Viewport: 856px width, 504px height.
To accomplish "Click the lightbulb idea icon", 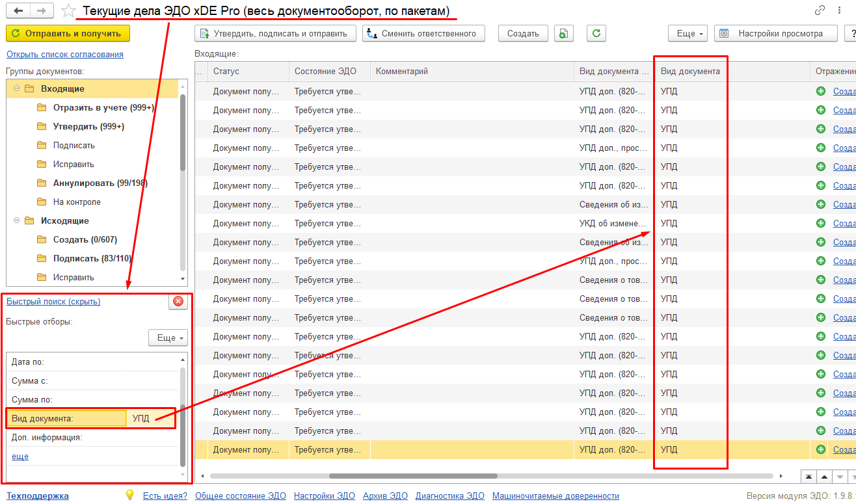I will pos(129,495).
